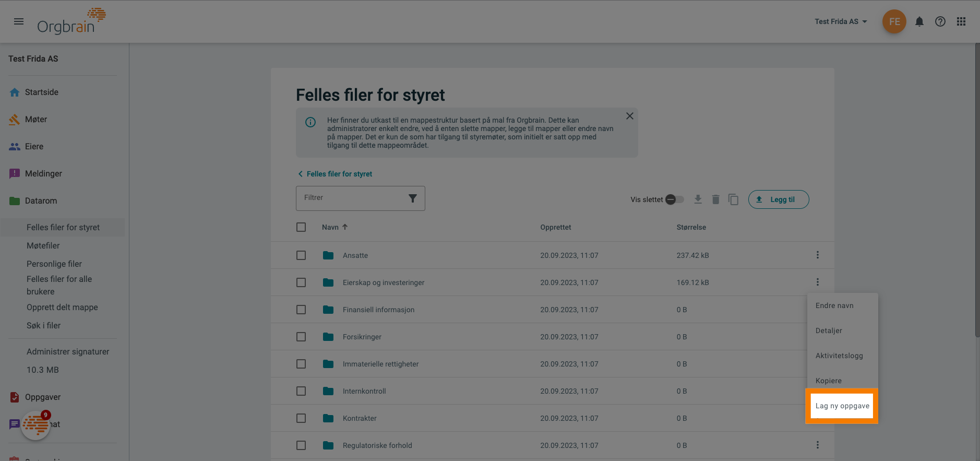Open the help question mark icon
Image resolution: width=980 pixels, height=461 pixels.
(x=940, y=21)
